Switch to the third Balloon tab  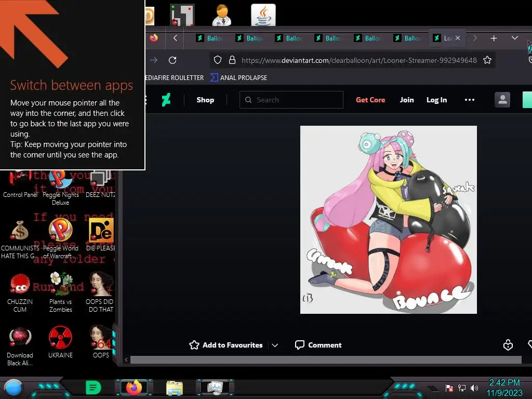coord(288,38)
